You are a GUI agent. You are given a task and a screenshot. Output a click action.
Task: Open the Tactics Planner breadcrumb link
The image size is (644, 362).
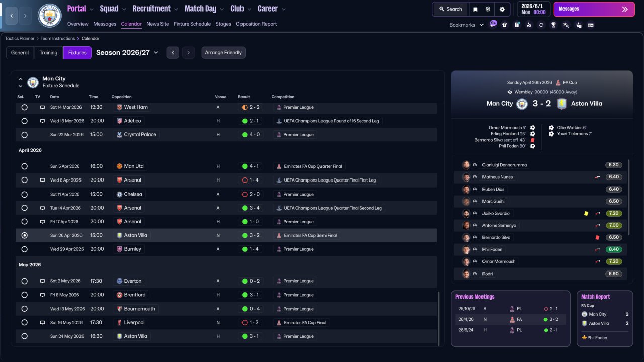click(20, 38)
